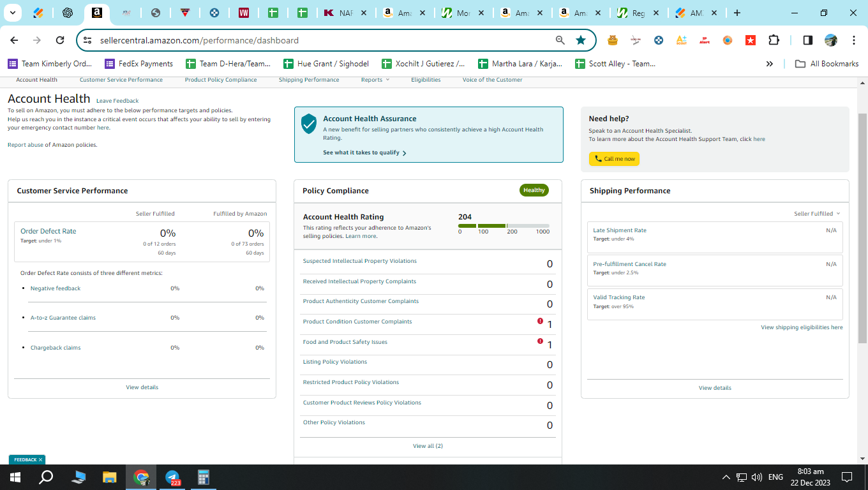This screenshot has width=868, height=490.
Task: Click the bookmark star icon
Action: 581,40
